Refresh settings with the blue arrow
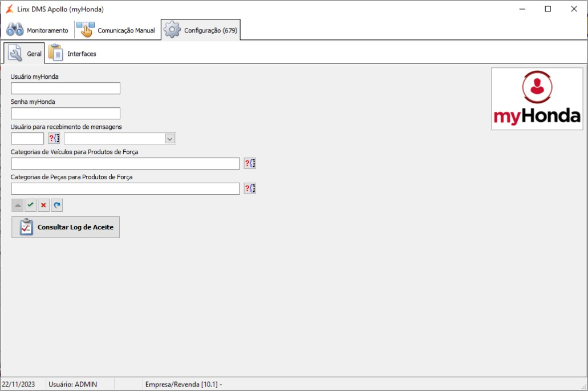The height and width of the screenshot is (391, 588). [x=56, y=205]
